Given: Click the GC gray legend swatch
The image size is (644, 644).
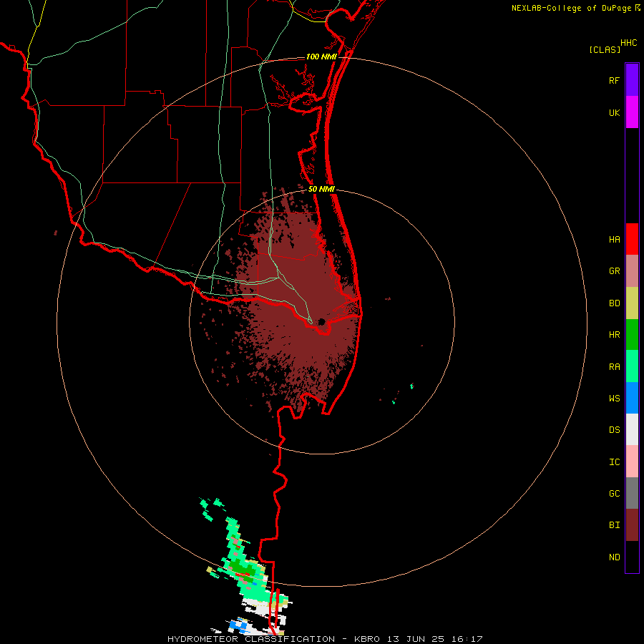Looking at the screenshot, I should (x=632, y=493).
